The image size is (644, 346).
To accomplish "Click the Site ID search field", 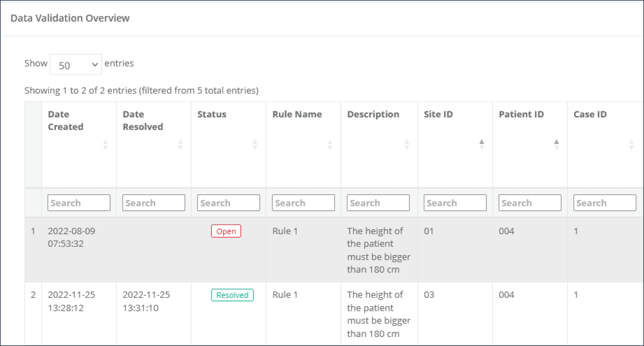I will (455, 203).
